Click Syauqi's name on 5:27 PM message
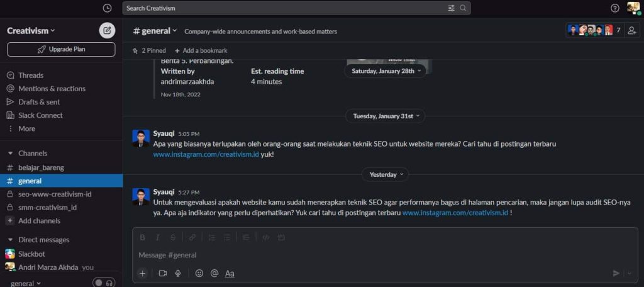 point(164,192)
